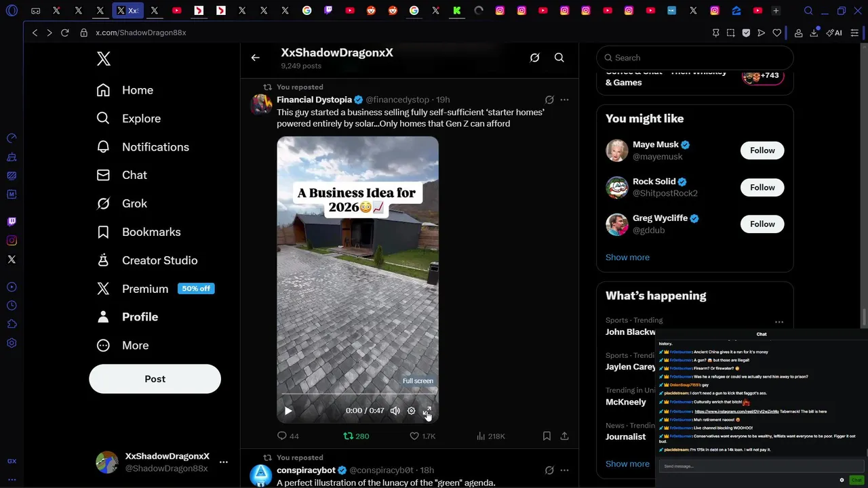Click Grok icon on conspiracybot post
This screenshot has height=488, width=868.
(x=549, y=470)
